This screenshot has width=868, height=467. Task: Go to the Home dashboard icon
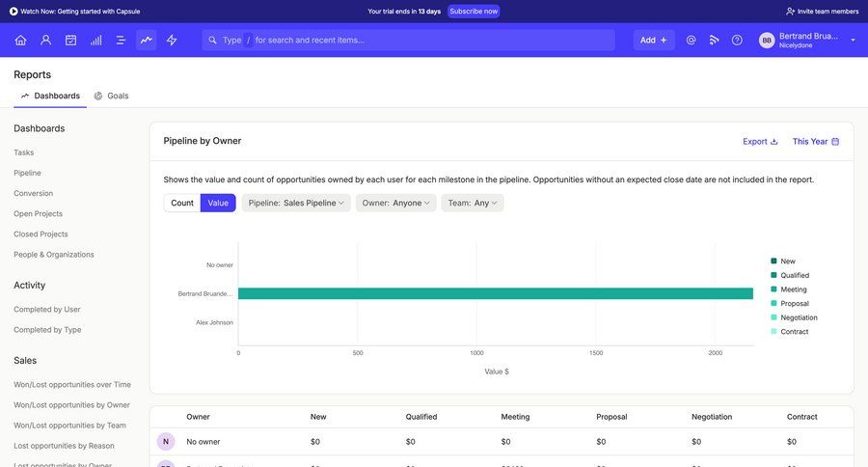coord(20,41)
